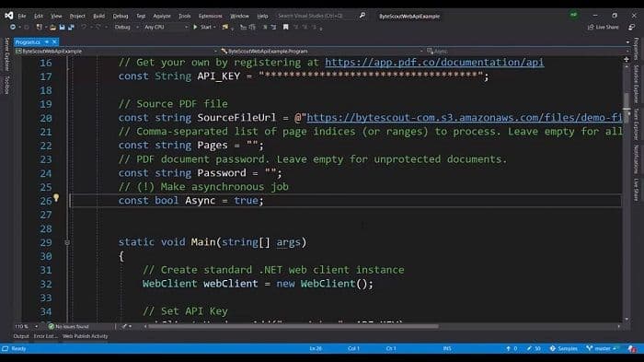Click the master branch indicator
The width and height of the screenshot is (644, 362).
[x=602, y=349]
